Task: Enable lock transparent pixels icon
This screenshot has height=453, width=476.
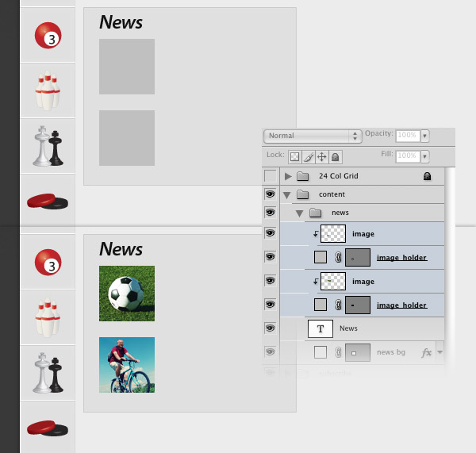Action: pos(294,157)
